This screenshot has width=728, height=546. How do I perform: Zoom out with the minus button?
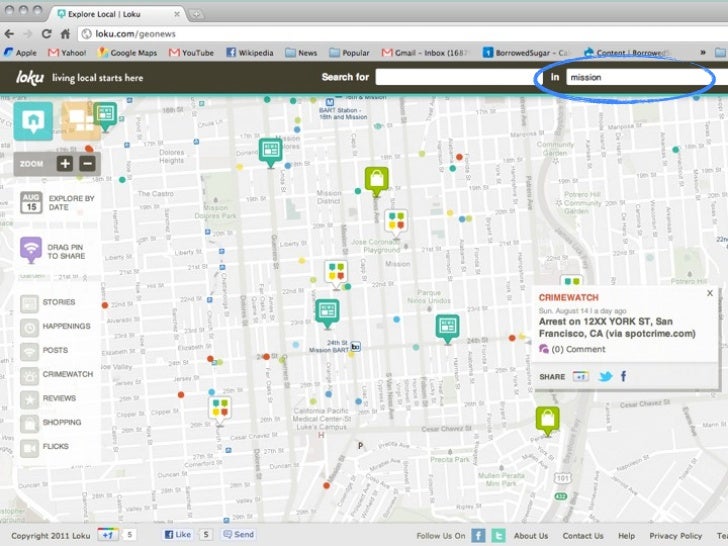tap(87, 163)
